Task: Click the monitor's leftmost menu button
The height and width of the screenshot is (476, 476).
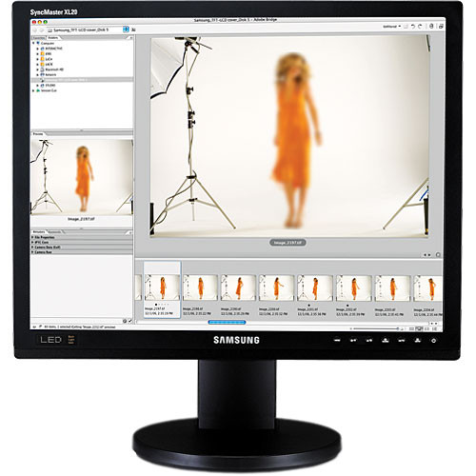Action: tap(337, 341)
